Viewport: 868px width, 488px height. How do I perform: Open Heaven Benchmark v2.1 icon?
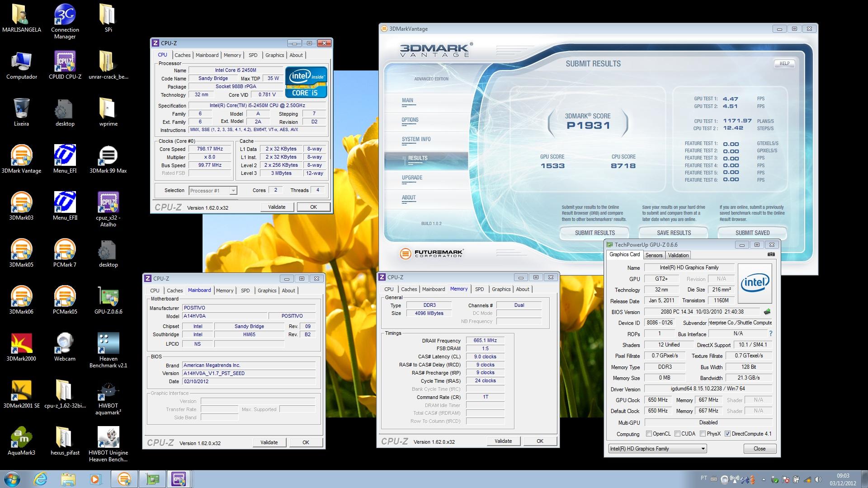pos(108,350)
